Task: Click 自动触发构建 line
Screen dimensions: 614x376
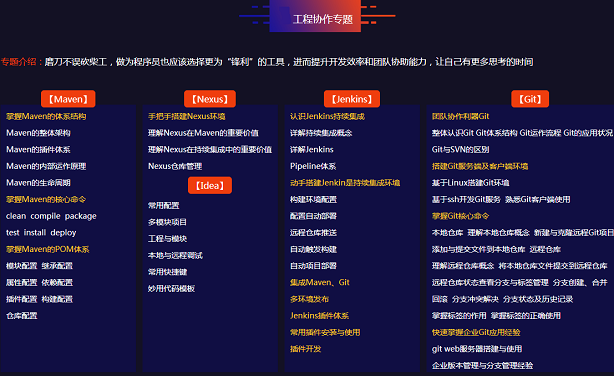Action: pos(313,249)
